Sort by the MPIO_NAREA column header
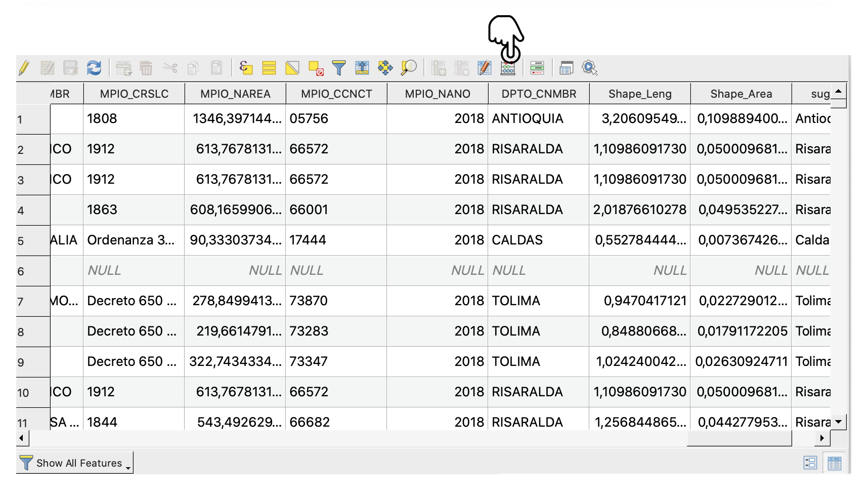Viewport: 868px width, 496px height. (235, 94)
